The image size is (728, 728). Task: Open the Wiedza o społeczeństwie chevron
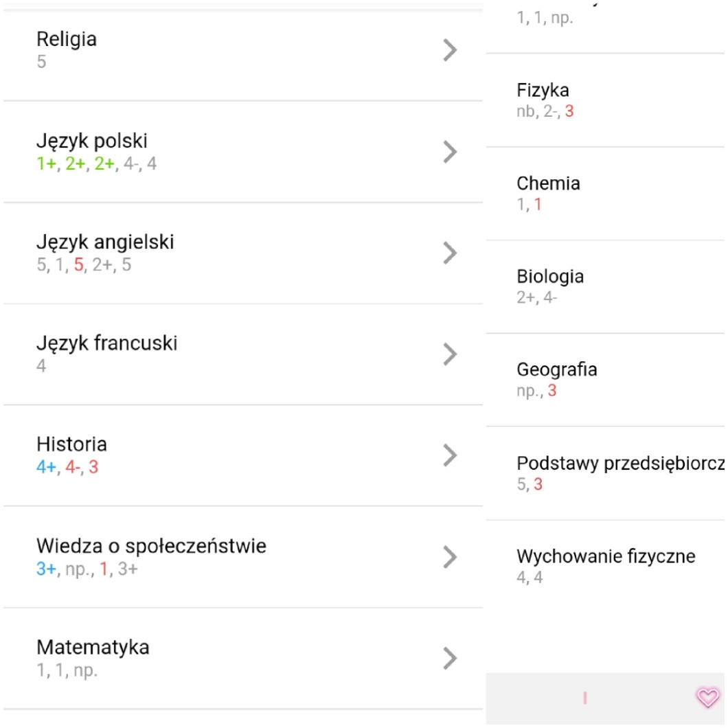tap(450, 556)
